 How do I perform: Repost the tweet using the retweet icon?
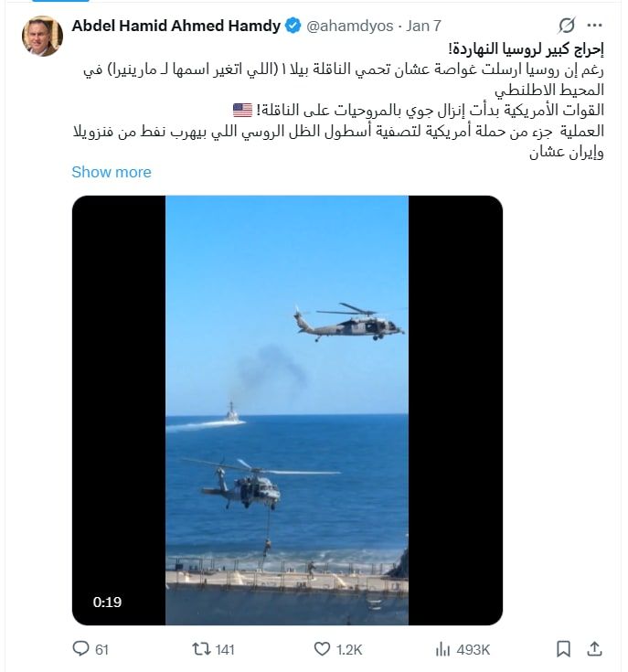[x=200, y=649]
